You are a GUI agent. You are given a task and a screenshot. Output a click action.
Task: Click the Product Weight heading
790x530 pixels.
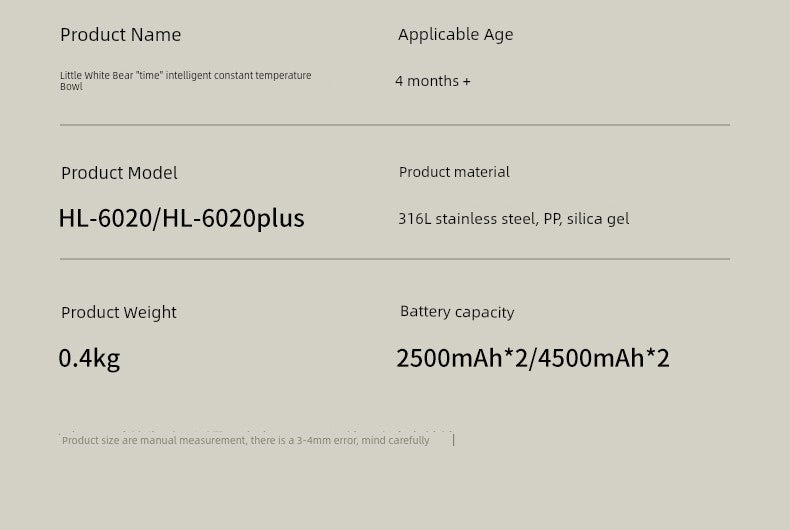tap(118, 312)
